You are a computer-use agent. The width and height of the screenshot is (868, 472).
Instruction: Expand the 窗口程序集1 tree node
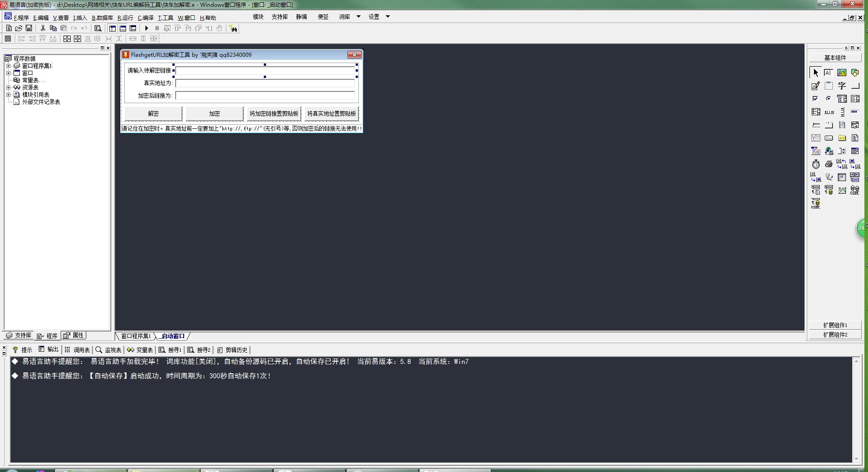(8, 66)
